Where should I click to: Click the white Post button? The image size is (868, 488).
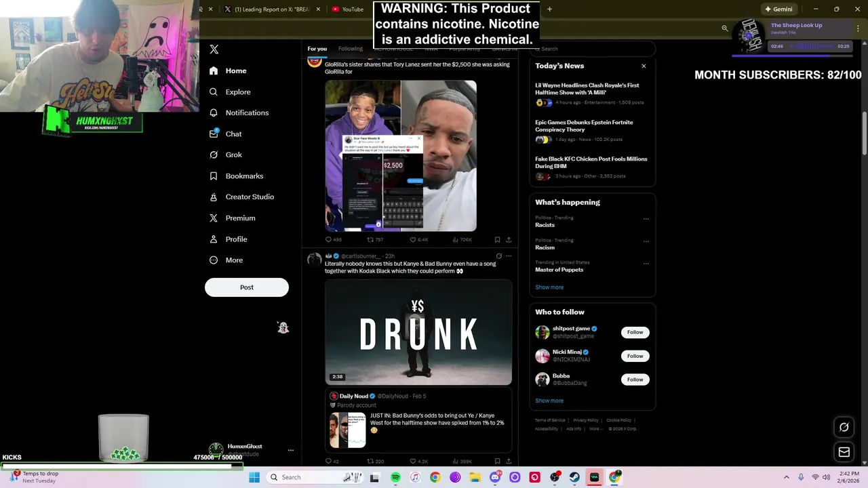[247, 287]
